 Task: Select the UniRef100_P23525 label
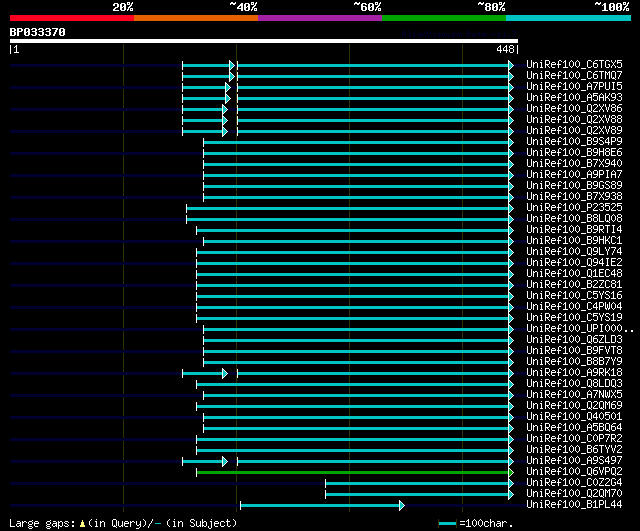[x=574, y=208]
